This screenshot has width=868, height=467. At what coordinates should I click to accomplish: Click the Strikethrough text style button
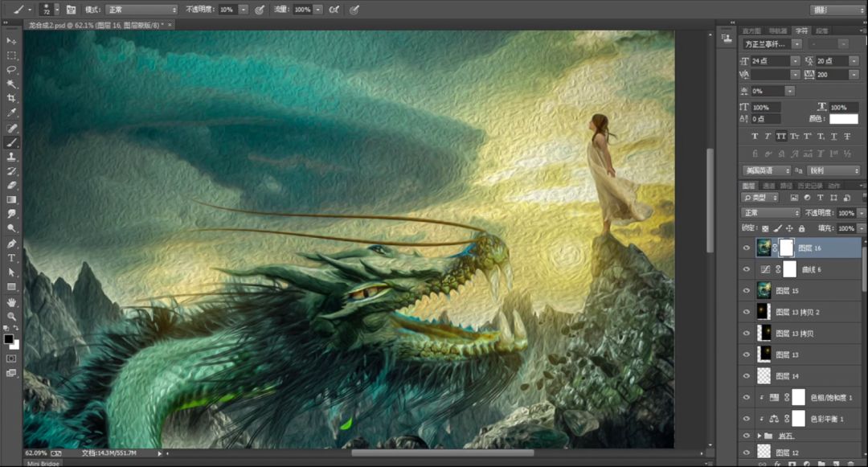(847, 136)
